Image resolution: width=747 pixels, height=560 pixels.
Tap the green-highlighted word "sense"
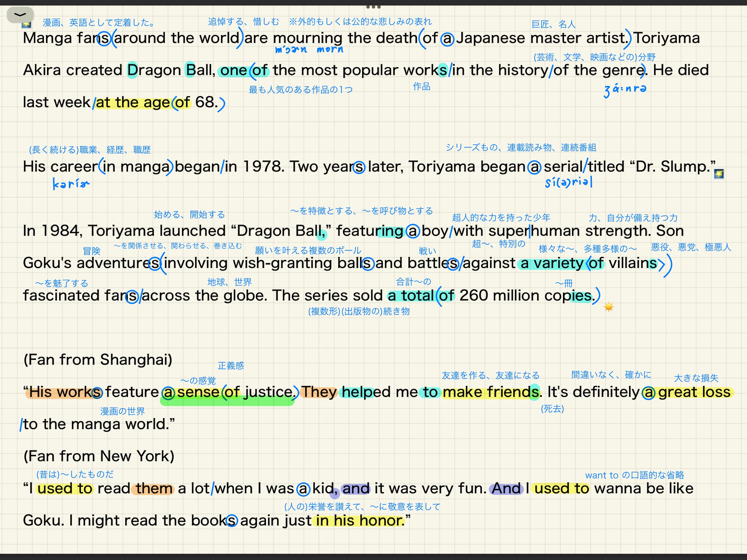click(x=198, y=392)
